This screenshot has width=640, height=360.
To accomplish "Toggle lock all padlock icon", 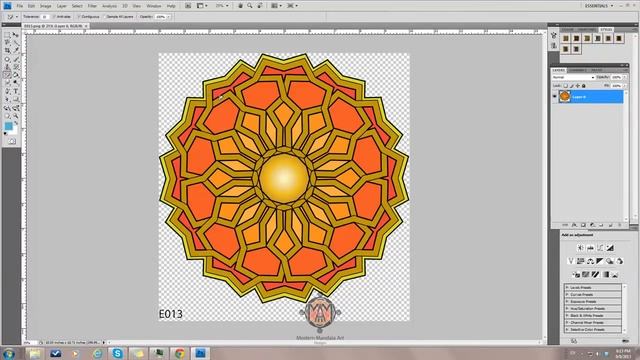I will (x=584, y=86).
